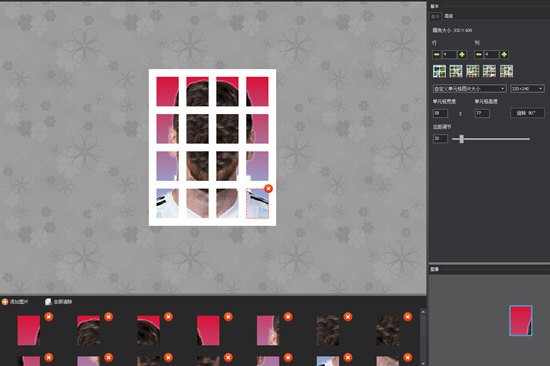Click the cell width input field
Image resolution: width=550 pixels, height=366 pixels.
tap(440, 113)
